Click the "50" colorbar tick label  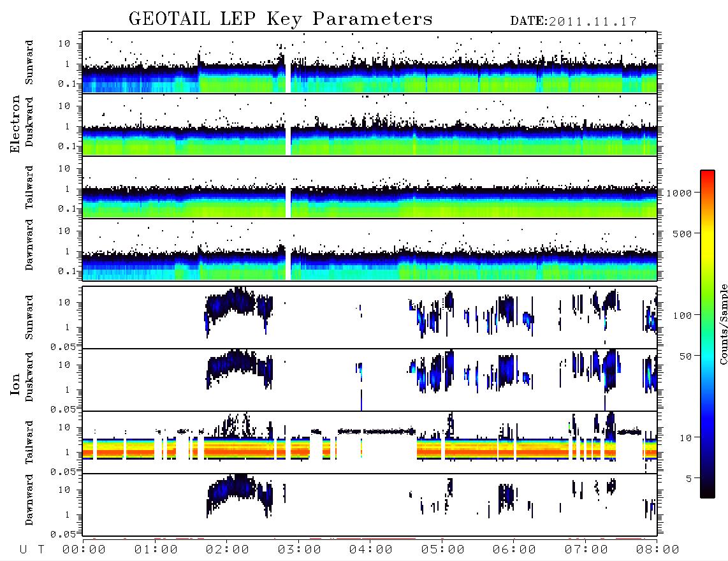click(686, 356)
